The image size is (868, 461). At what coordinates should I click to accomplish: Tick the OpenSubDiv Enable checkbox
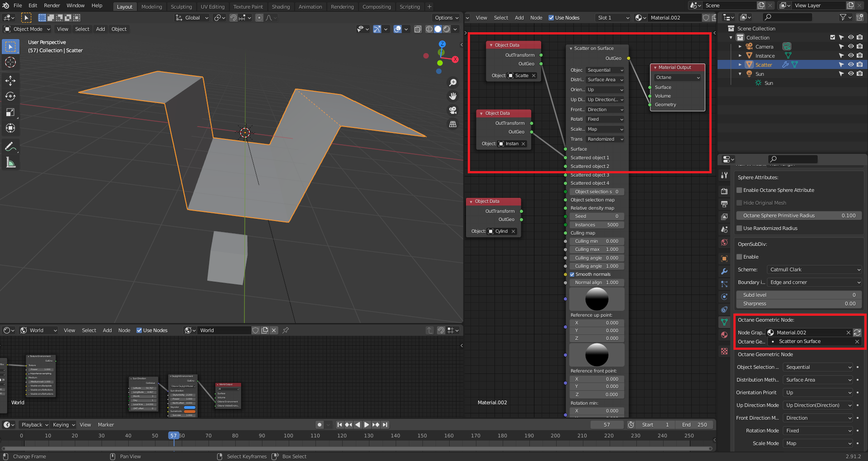pyautogui.click(x=740, y=257)
